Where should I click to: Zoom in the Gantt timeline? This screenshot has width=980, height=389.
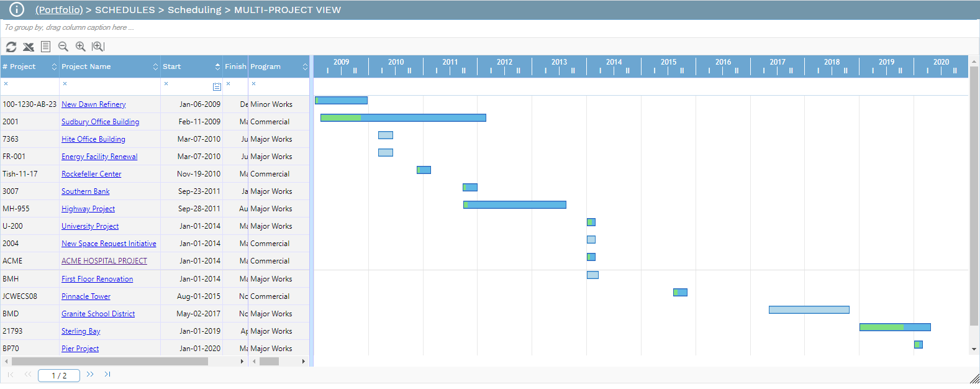coord(80,47)
